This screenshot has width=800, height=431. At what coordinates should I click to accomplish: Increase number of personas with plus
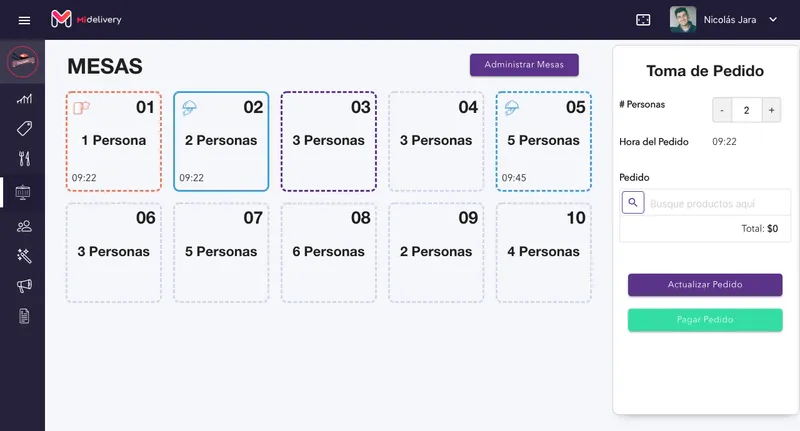click(771, 110)
